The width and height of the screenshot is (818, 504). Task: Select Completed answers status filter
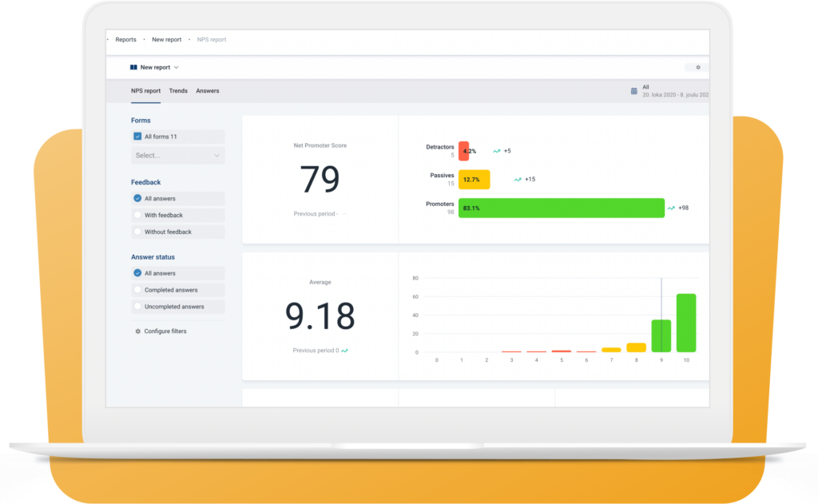click(137, 290)
